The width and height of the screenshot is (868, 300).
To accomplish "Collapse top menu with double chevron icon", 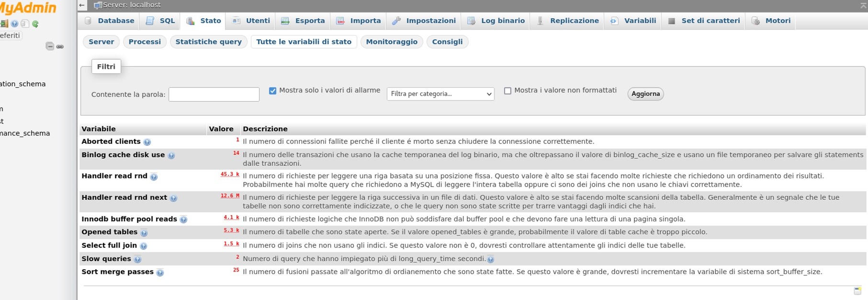I will (863, 5).
